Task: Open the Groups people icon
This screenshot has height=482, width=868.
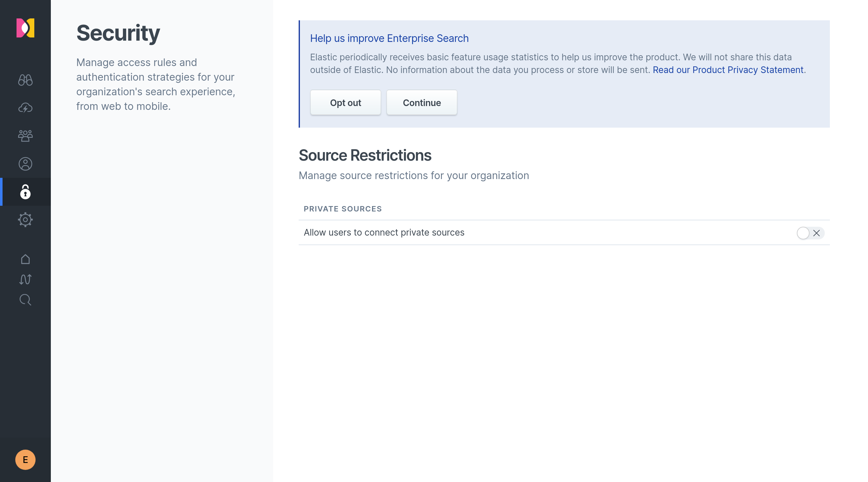Action: click(x=25, y=136)
